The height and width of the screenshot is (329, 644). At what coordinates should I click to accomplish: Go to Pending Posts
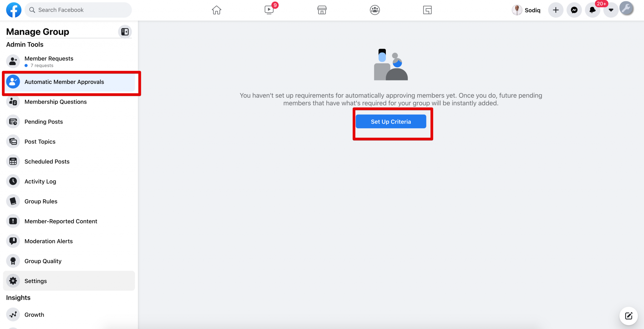coord(44,122)
